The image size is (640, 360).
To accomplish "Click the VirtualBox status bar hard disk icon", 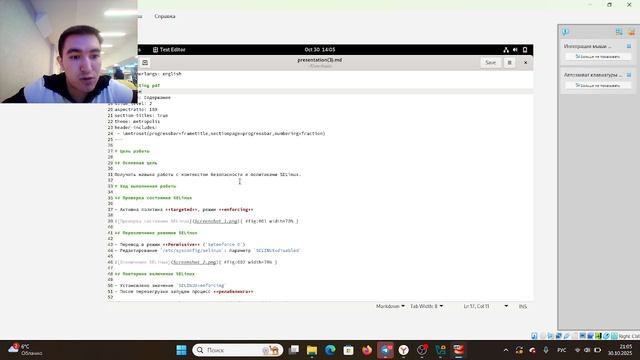I will click(x=534, y=336).
